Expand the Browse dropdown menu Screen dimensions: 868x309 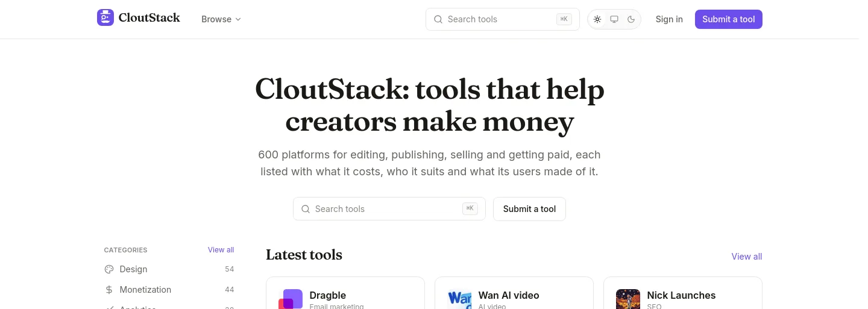(221, 19)
